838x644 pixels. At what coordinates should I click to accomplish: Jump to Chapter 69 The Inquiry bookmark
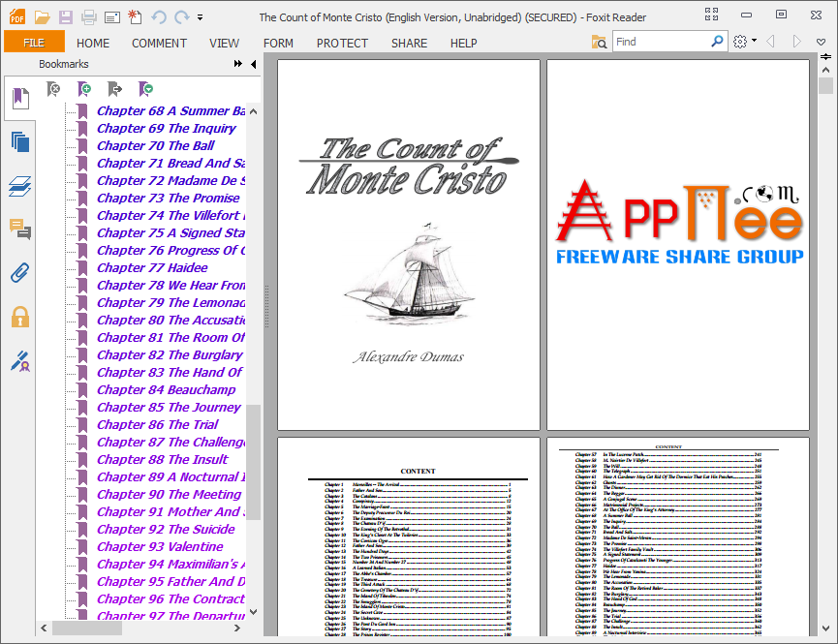pyautogui.click(x=167, y=128)
